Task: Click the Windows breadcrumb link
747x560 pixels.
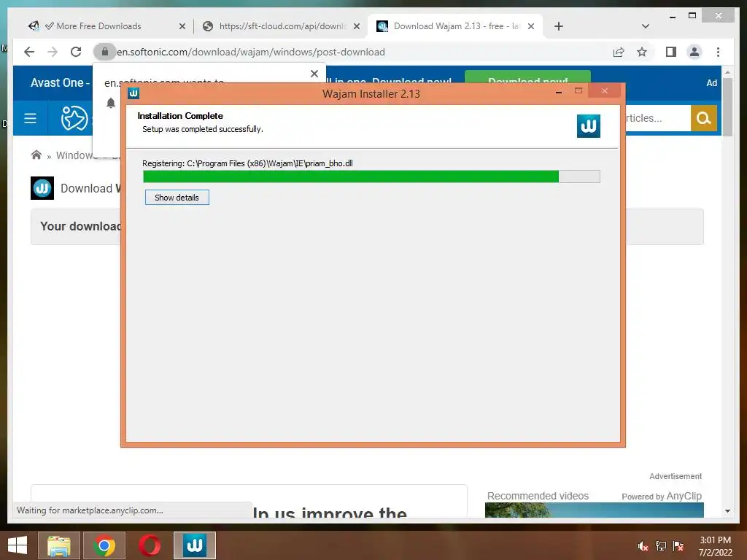Action: pyautogui.click(x=76, y=155)
